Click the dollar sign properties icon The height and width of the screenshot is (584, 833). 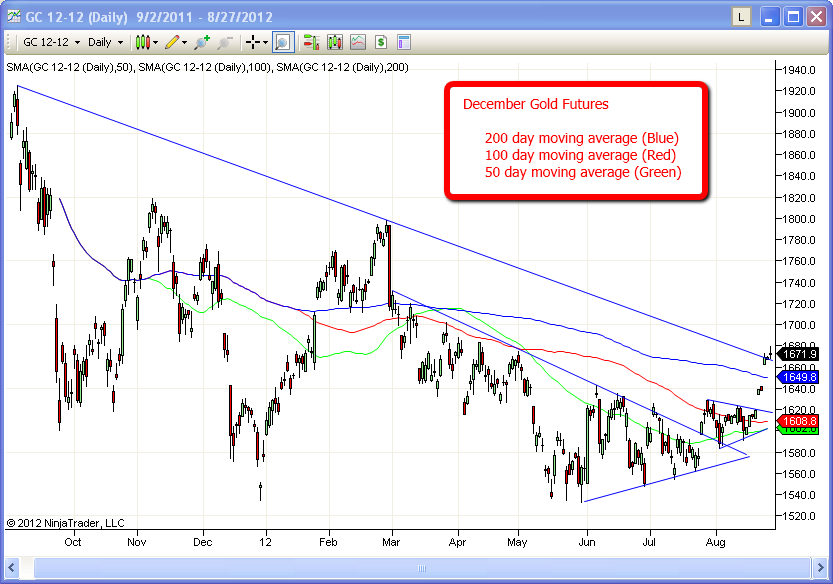(381, 42)
